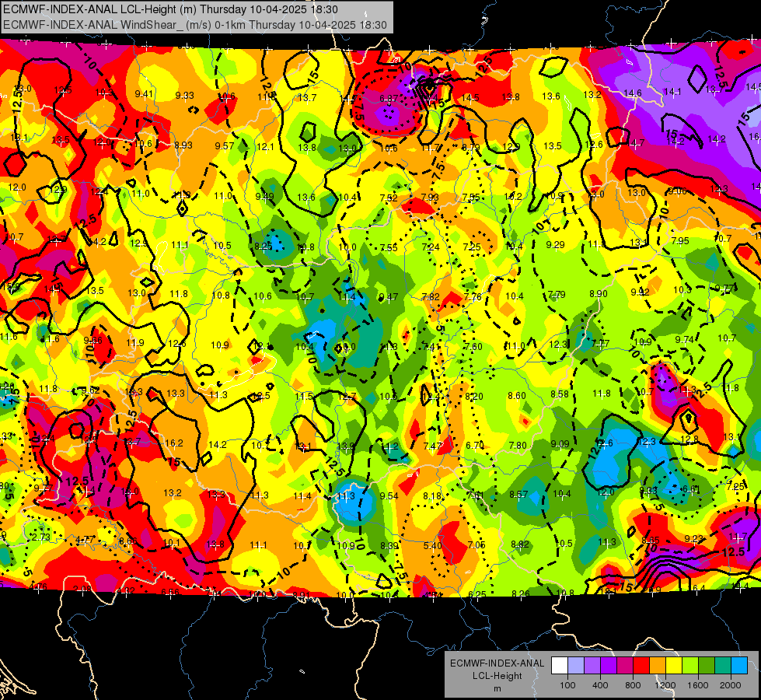Click the grid value '8.93' on the map

183,145
